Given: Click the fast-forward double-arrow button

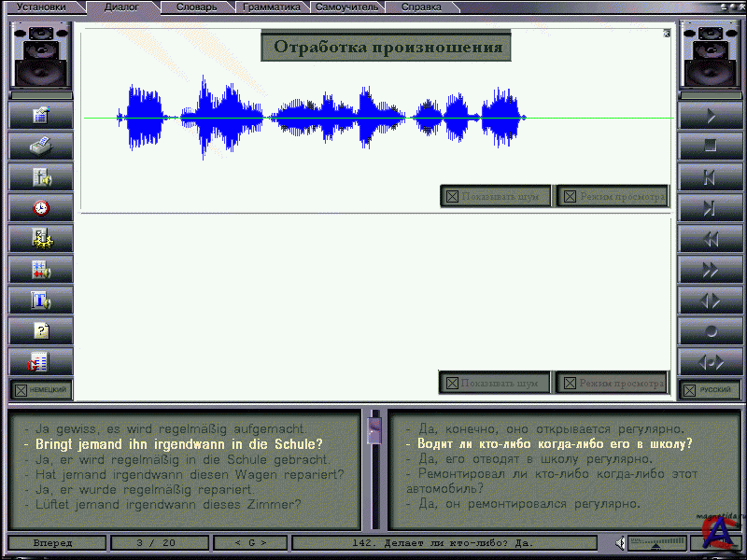Looking at the screenshot, I should (x=711, y=271).
